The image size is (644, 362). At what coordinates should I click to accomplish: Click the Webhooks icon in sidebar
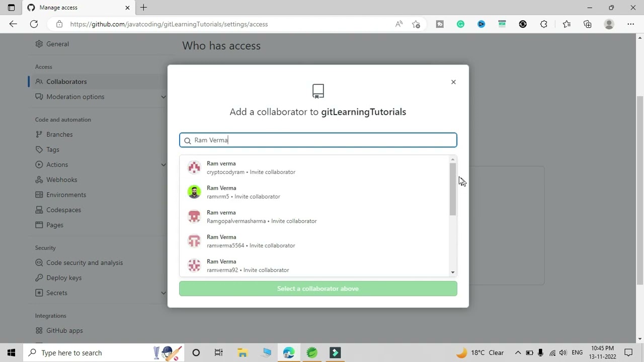pyautogui.click(x=39, y=179)
